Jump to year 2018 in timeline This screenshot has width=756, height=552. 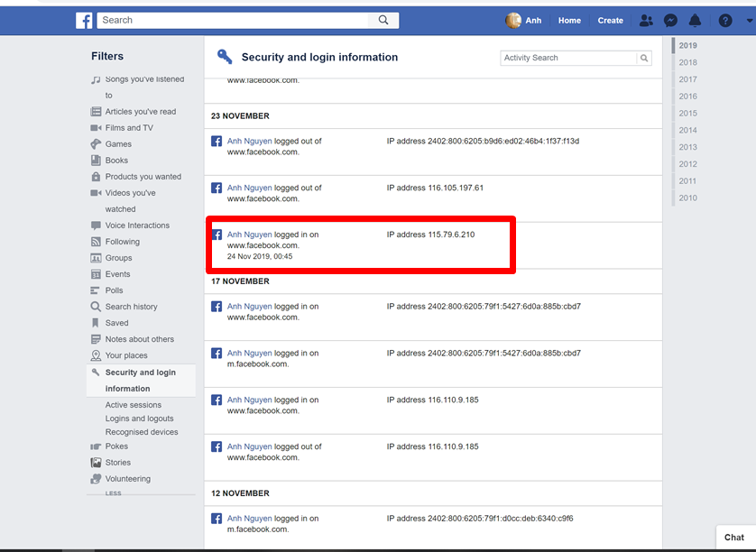[687, 62]
